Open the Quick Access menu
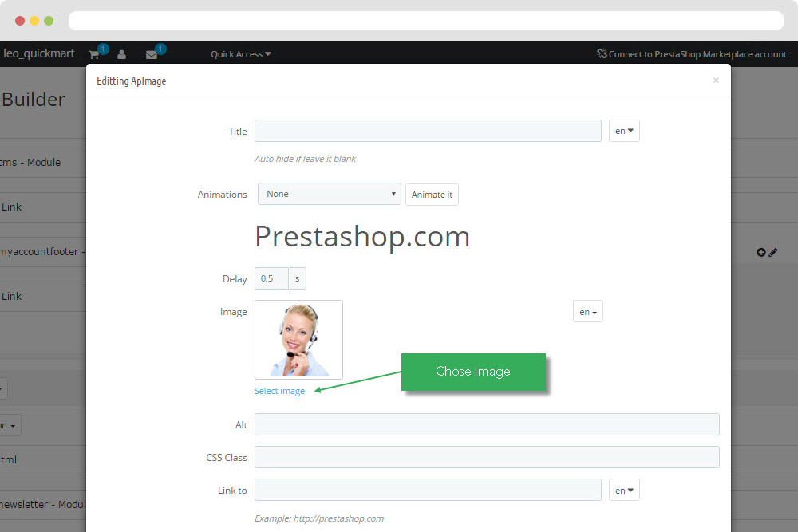 241,54
